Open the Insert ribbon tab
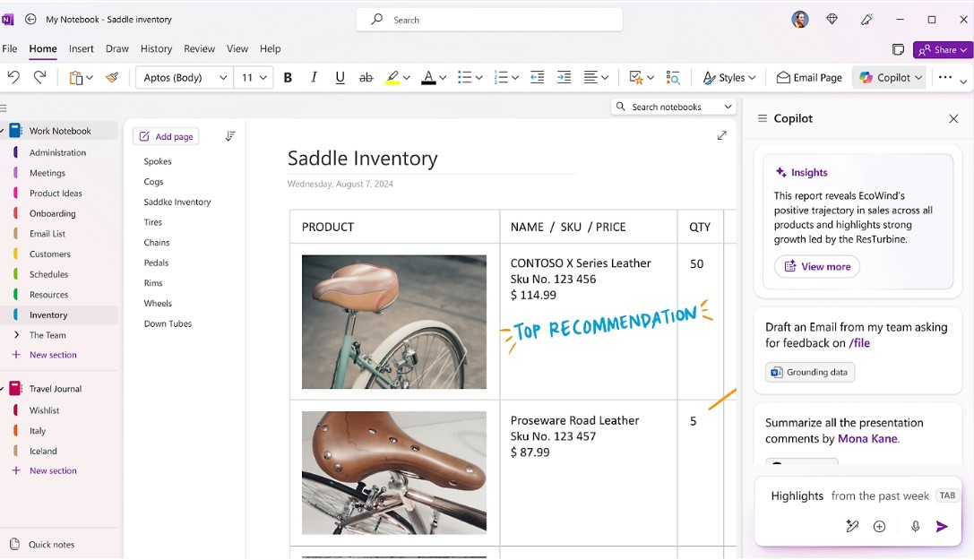The image size is (974, 560). pyautogui.click(x=82, y=48)
